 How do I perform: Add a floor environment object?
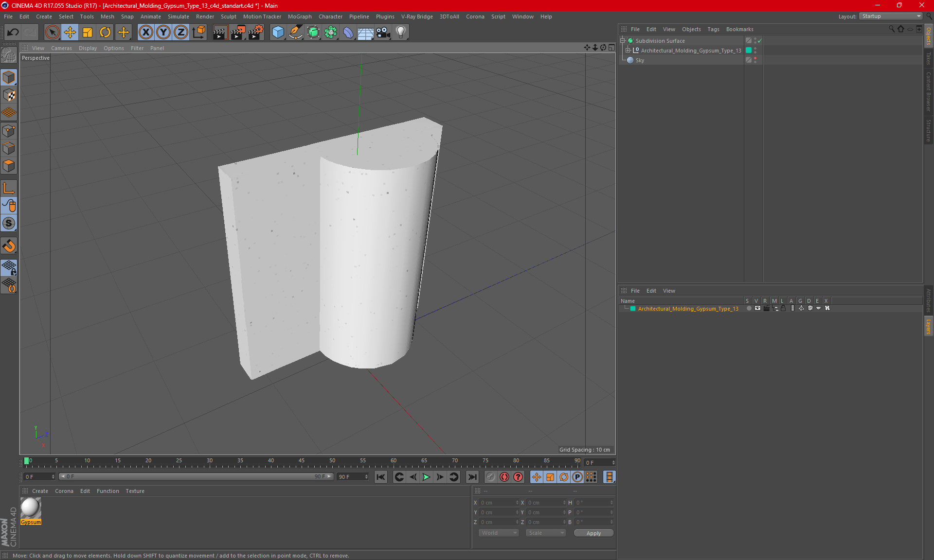365,33
